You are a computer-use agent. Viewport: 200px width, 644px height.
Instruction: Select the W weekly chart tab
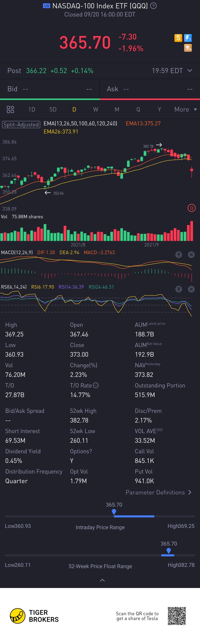tap(96, 109)
